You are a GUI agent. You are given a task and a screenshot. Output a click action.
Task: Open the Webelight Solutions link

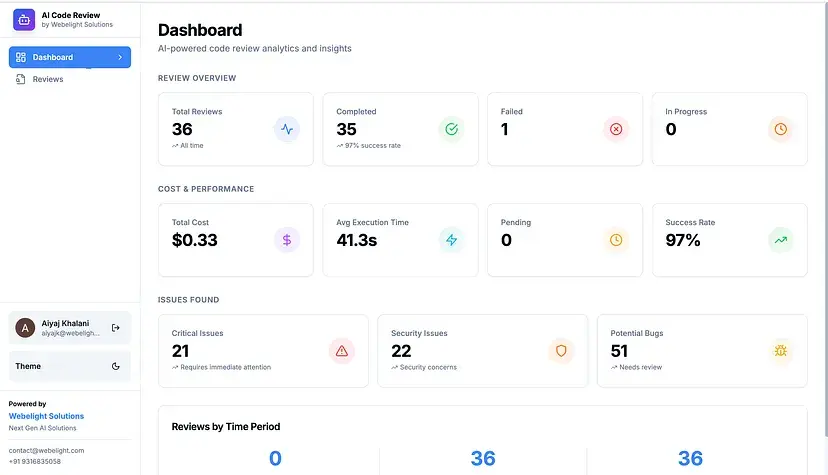(46, 416)
